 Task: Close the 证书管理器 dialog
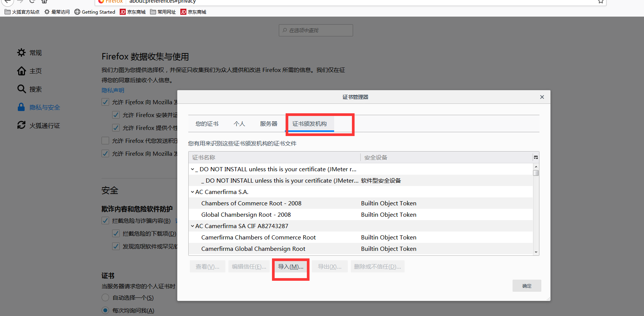pos(542,97)
